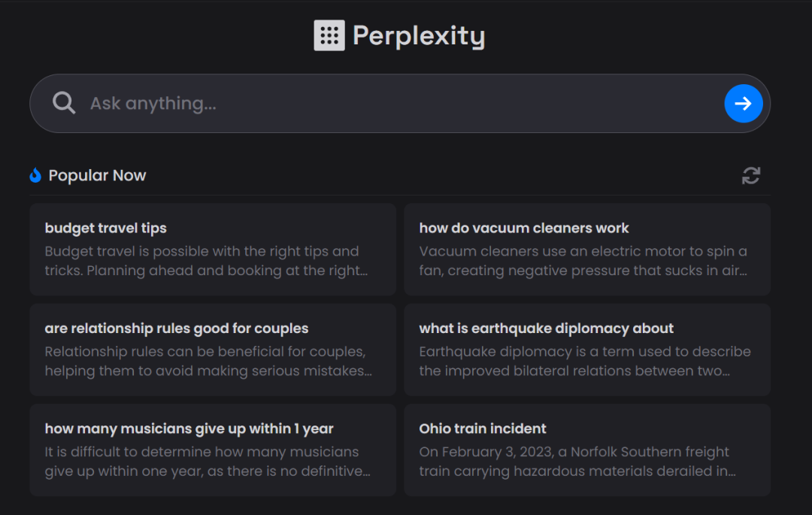Image resolution: width=812 pixels, height=515 pixels.
Task: Open 'how many musicians give up' title
Action: click(189, 429)
